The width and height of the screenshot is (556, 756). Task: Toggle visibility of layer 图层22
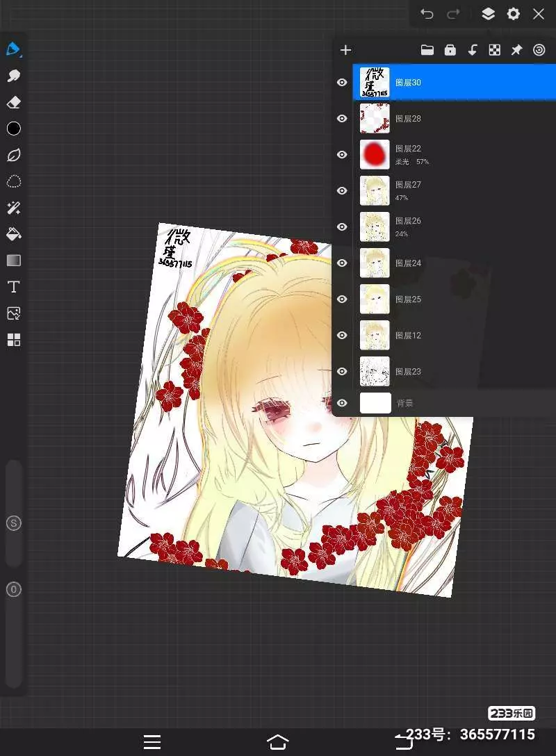[342, 155]
